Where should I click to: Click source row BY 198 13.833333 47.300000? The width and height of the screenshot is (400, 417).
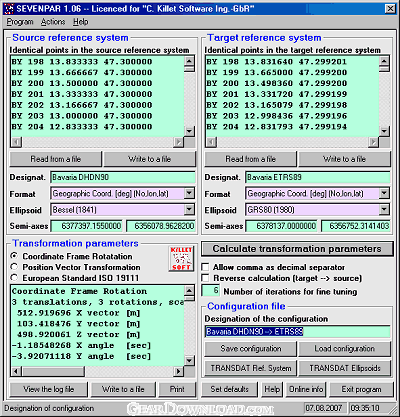pos(82,62)
